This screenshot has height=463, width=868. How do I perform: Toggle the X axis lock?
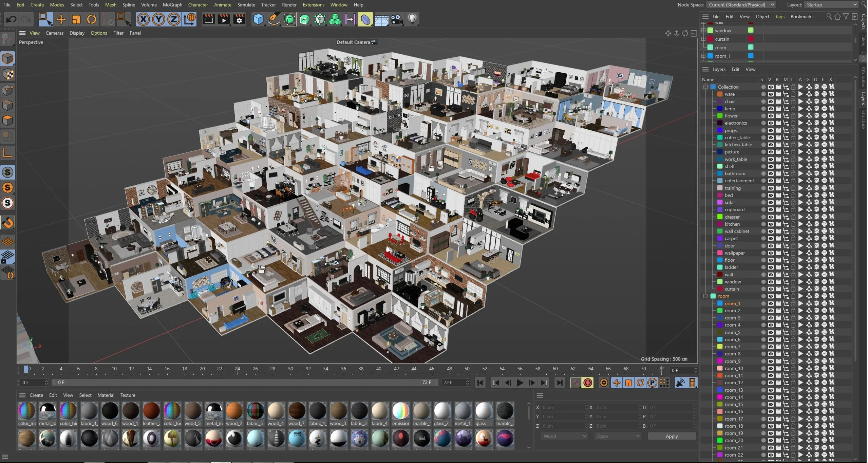point(143,19)
